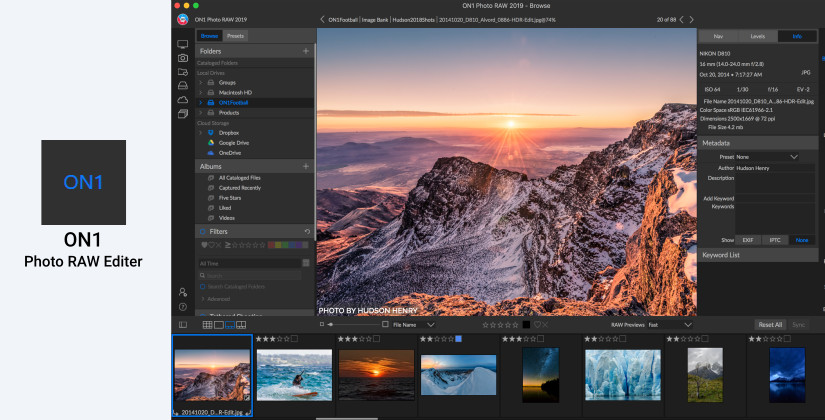Toggle the color label box on second thumbnail
Image resolution: width=825 pixels, height=420 pixels.
294,339
